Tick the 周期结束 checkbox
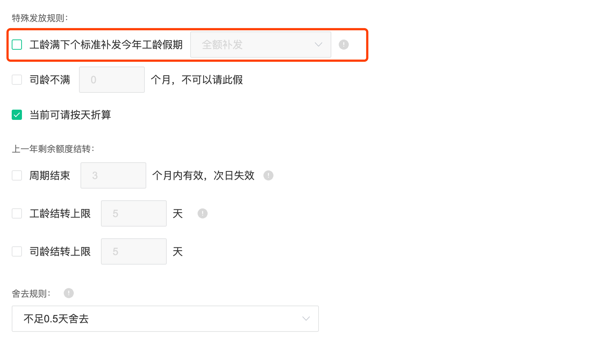 17,175
